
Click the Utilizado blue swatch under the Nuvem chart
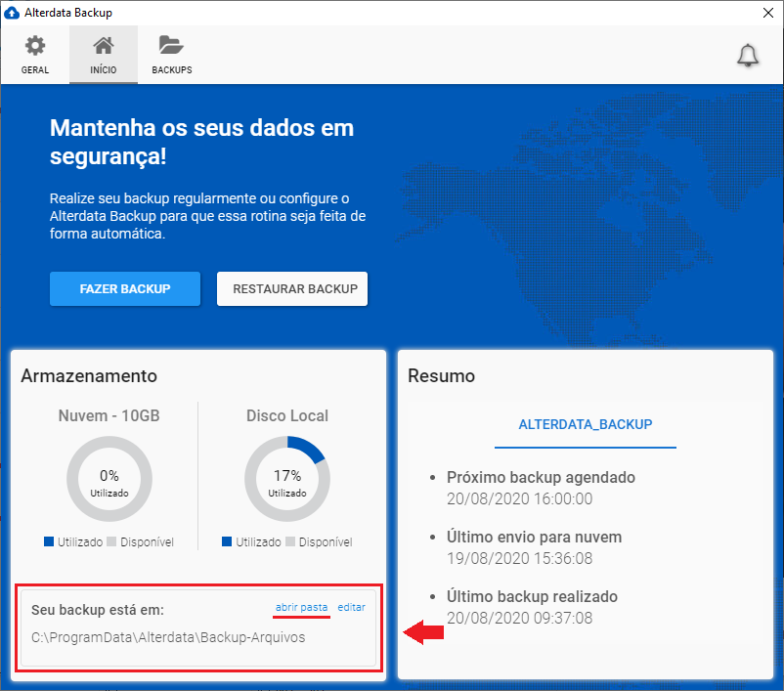pyautogui.click(x=49, y=541)
